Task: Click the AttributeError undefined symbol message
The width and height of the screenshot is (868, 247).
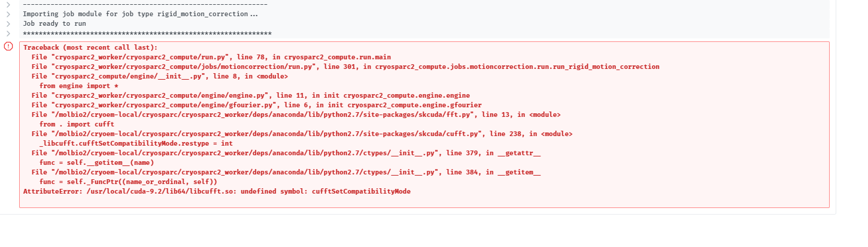Action: 217,191
